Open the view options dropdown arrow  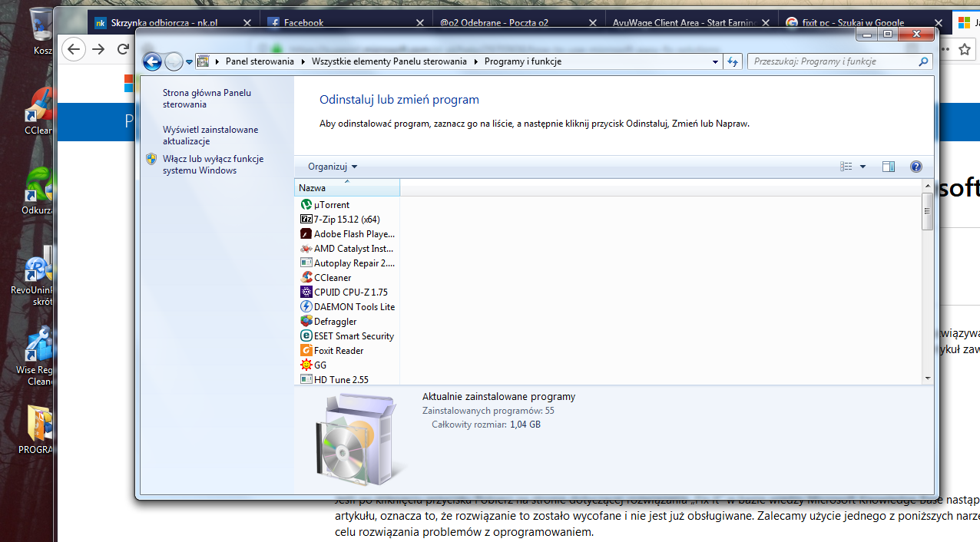click(862, 167)
